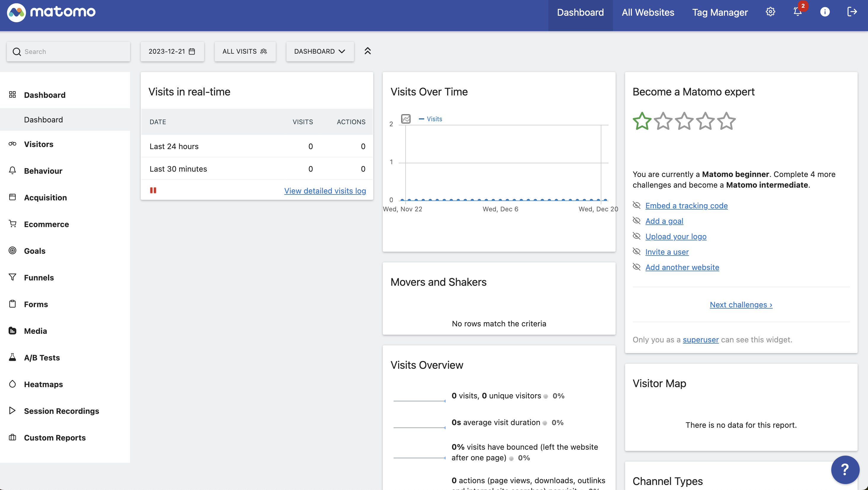This screenshot has width=868, height=490.
Task: Open the Session Recordings sidebar section
Action: pos(65,411)
